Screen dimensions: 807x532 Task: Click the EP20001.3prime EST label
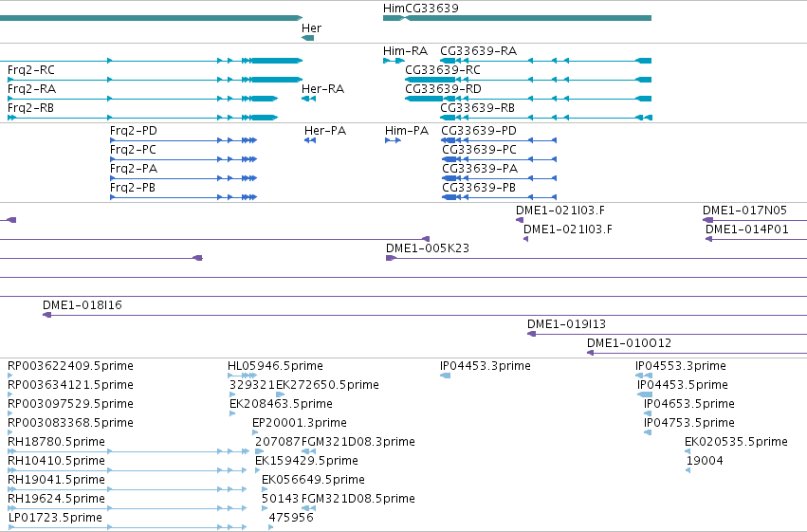pyautogui.click(x=300, y=424)
